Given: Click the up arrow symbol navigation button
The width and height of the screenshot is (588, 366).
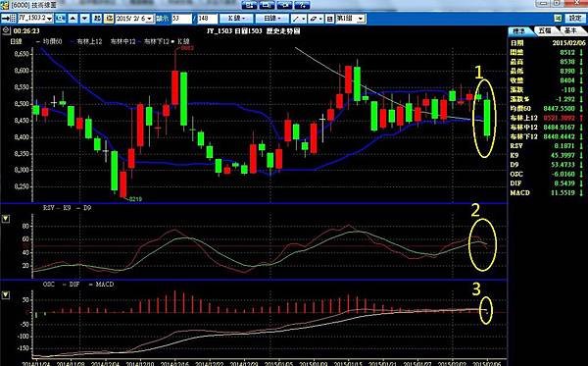Looking at the screenshot, I should click(x=73, y=18).
